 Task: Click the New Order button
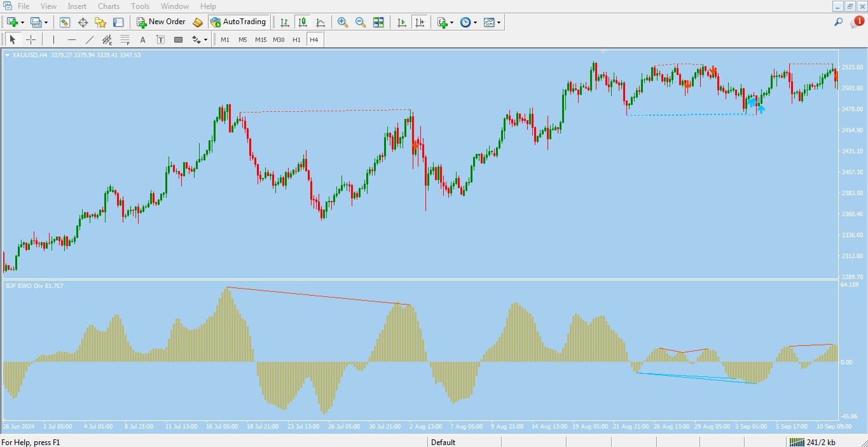161,21
